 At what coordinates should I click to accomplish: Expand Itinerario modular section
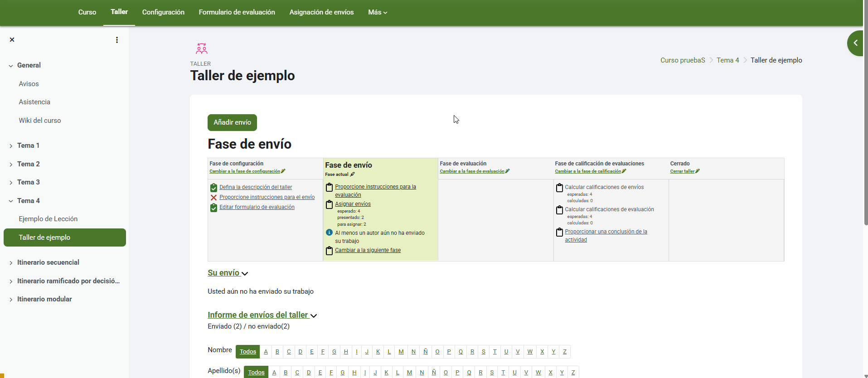(x=11, y=300)
